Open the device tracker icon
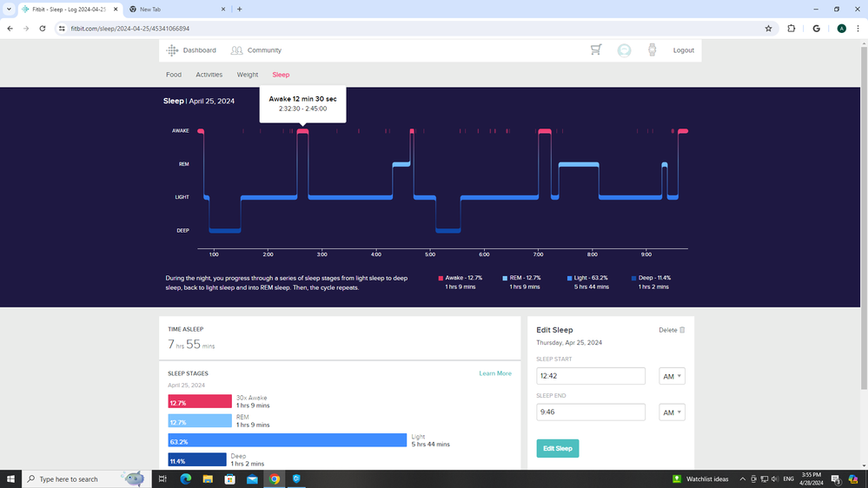Screen dimensions: 868x488 (652, 50)
